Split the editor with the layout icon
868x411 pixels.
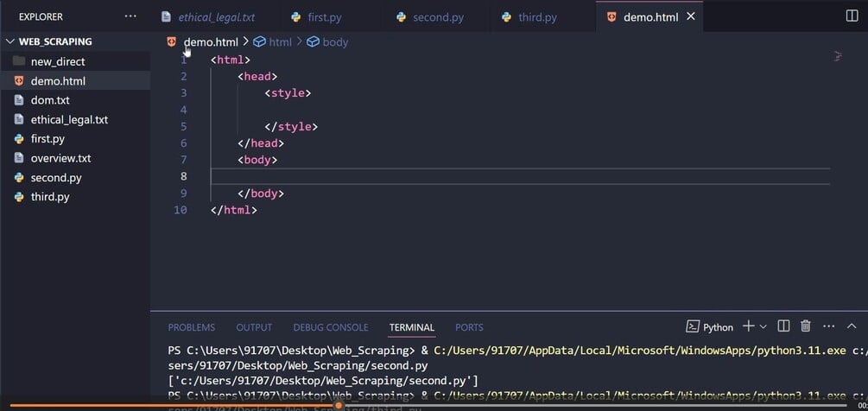point(852,16)
